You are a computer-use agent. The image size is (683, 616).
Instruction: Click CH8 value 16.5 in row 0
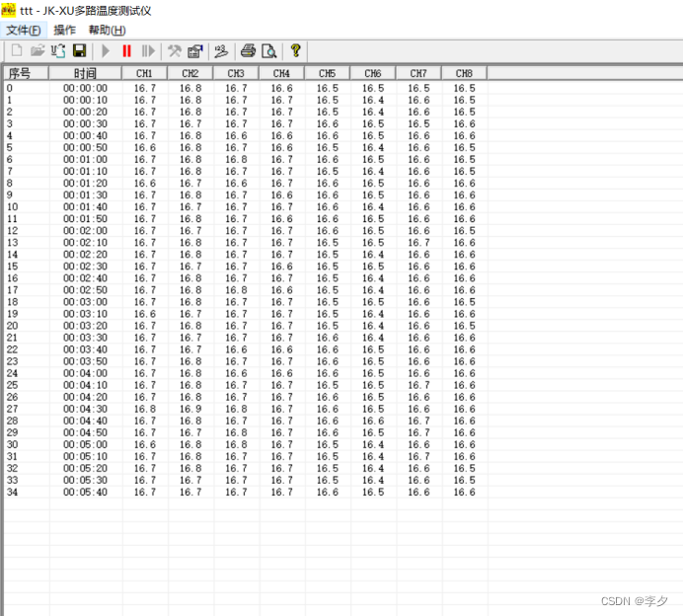pyautogui.click(x=464, y=88)
